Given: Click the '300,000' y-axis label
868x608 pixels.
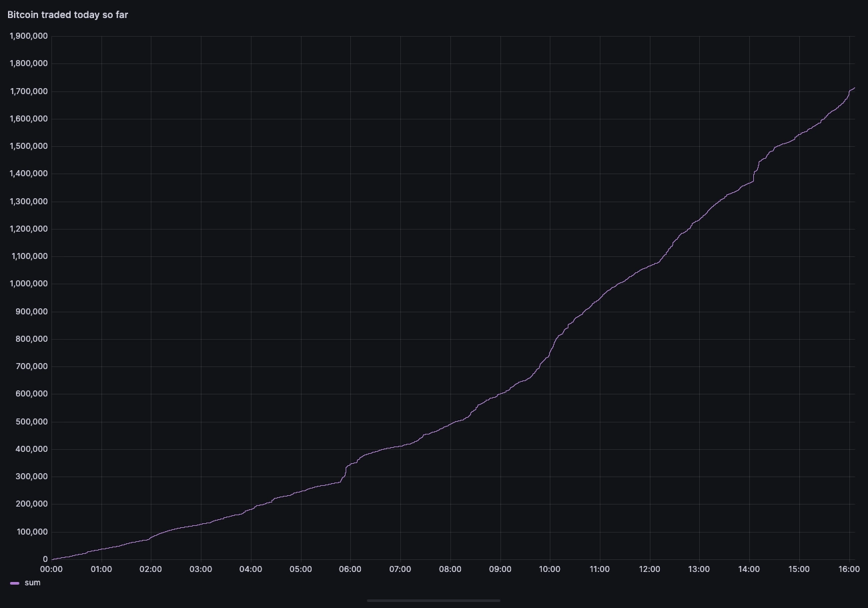Looking at the screenshot, I should [32, 477].
